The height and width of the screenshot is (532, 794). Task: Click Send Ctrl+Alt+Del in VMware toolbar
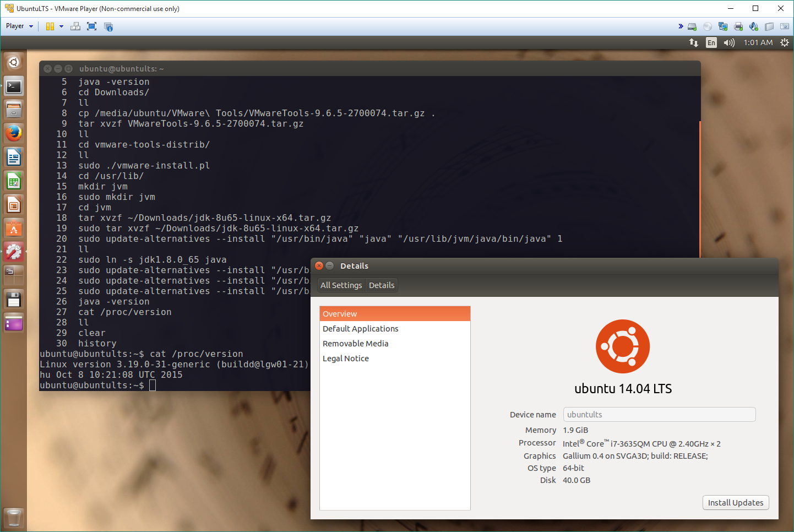pos(75,26)
